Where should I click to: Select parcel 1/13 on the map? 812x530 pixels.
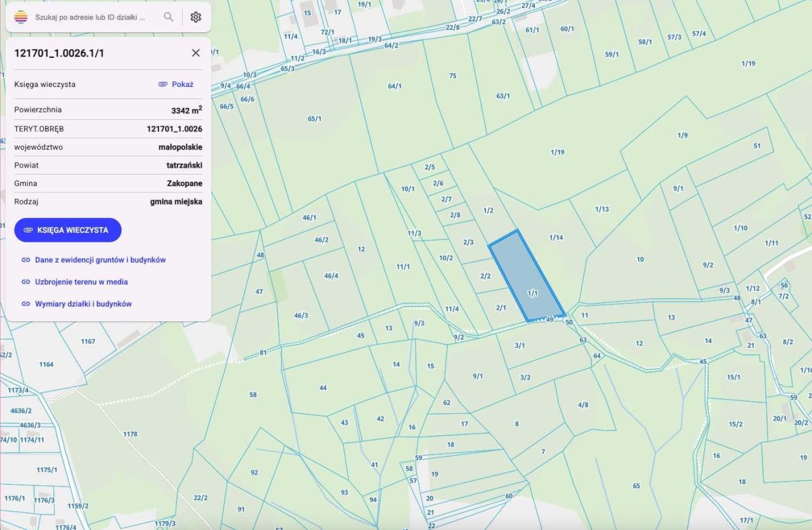[x=602, y=209]
